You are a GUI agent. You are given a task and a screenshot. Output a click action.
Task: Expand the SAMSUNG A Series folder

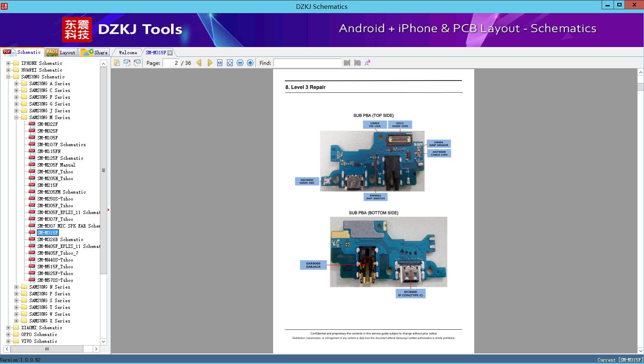coord(16,83)
